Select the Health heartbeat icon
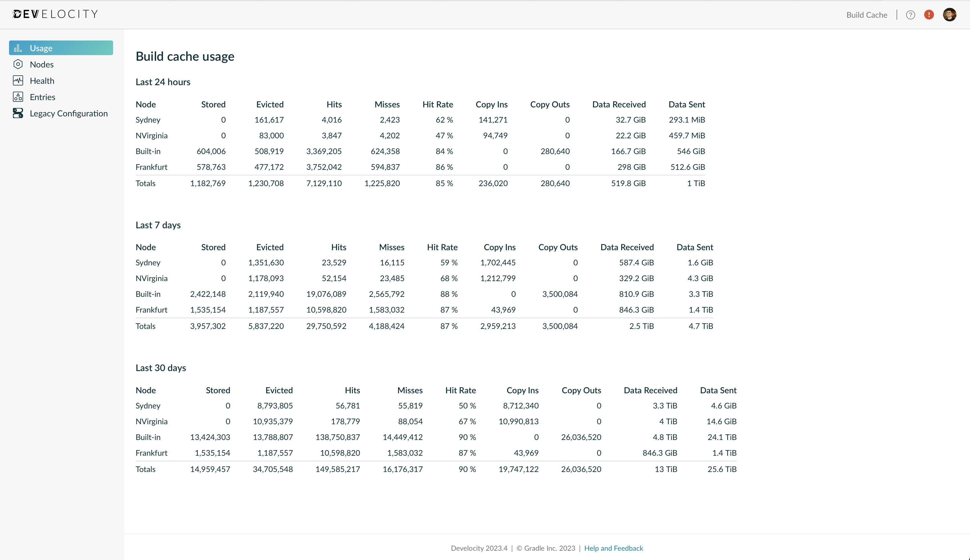This screenshot has height=560, width=970. tap(18, 80)
